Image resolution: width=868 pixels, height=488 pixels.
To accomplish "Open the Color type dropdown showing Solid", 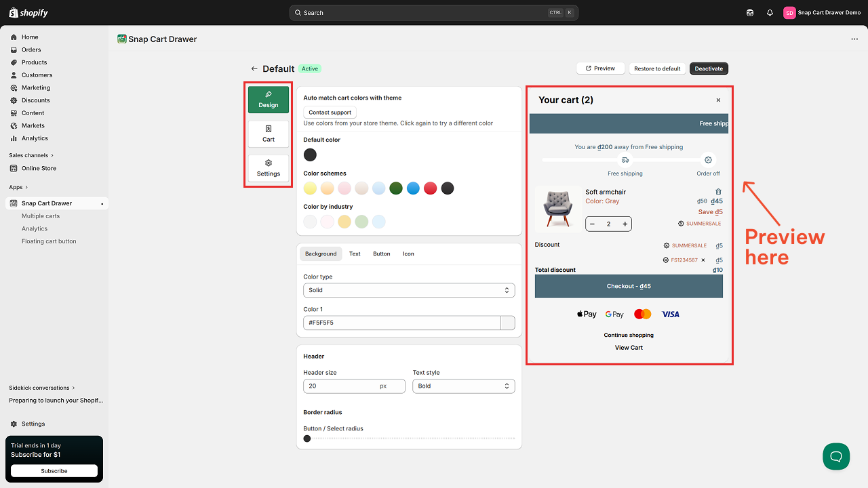I will (x=408, y=289).
